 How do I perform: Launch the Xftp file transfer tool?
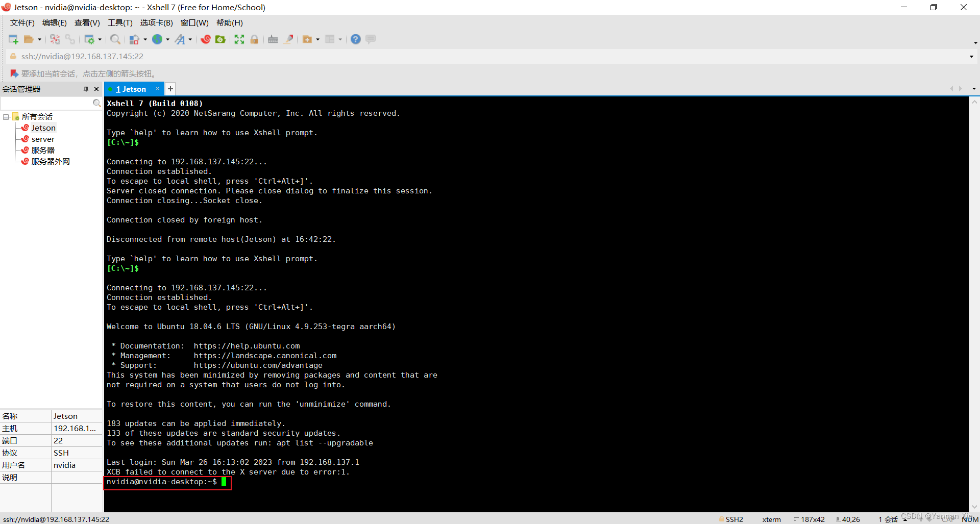[x=220, y=39]
